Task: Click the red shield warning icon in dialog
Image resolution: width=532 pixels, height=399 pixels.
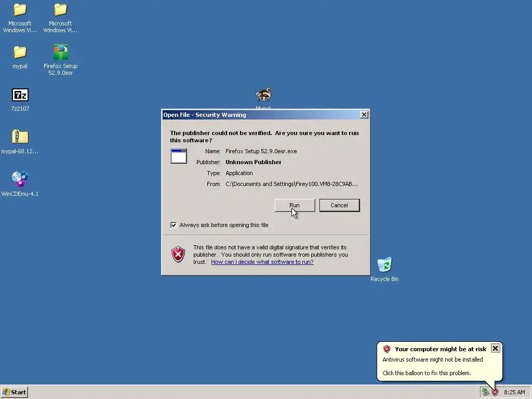Action: coord(178,254)
